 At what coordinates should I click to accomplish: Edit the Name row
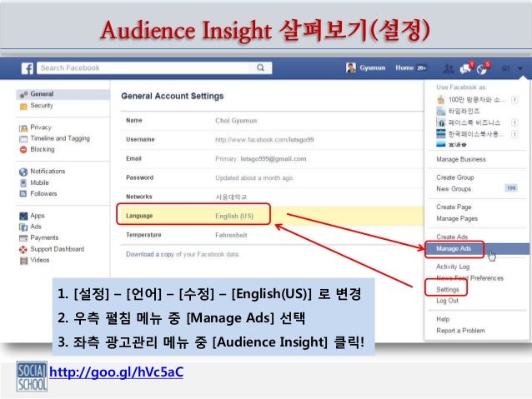pos(272,121)
